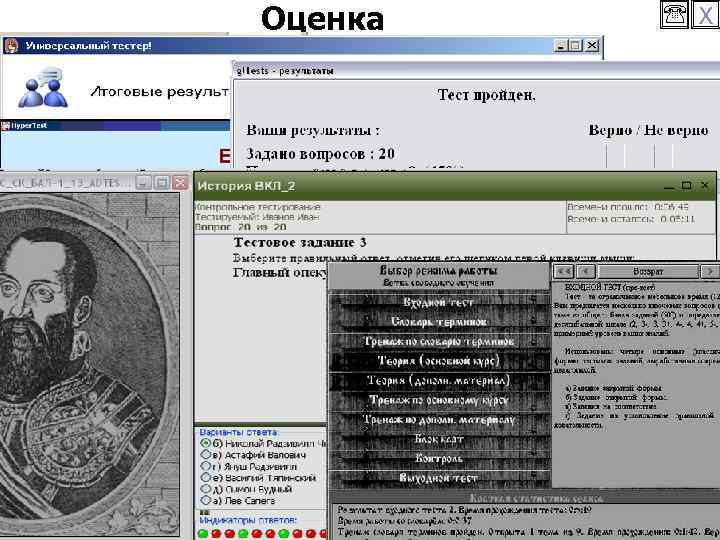The height and width of the screenshot is (540, 720).
Task: Click the HyperTest title bar icon
Action: [x=6, y=126]
